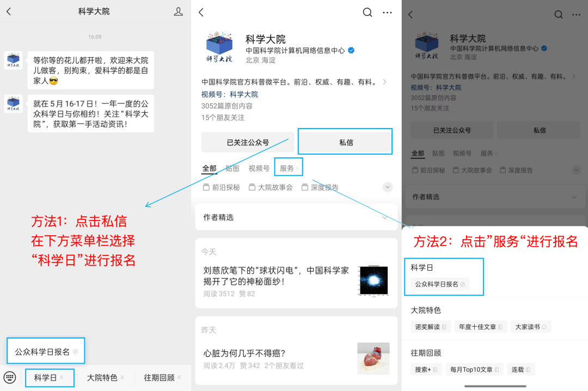588x391 pixels.
Task: Tap the 私信 button on the middle profile screen
Action: 345,142
